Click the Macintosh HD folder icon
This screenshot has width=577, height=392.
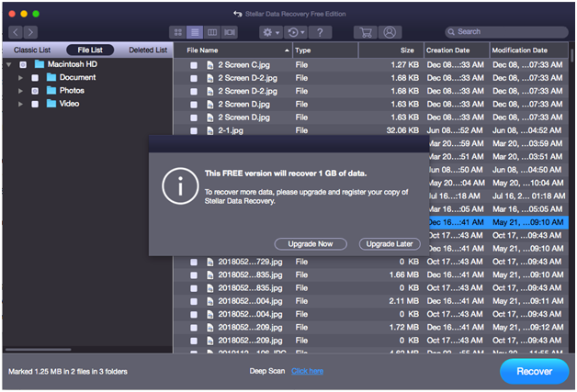click(40, 64)
